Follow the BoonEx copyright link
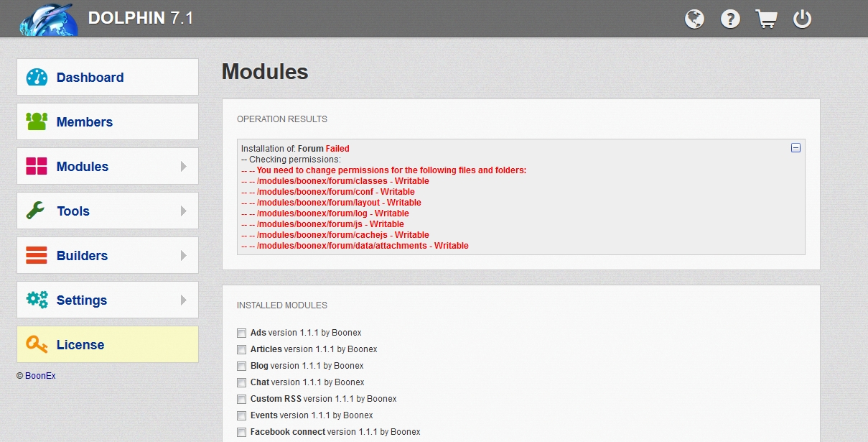This screenshot has height=442, width=868. (x=40, y=376)
